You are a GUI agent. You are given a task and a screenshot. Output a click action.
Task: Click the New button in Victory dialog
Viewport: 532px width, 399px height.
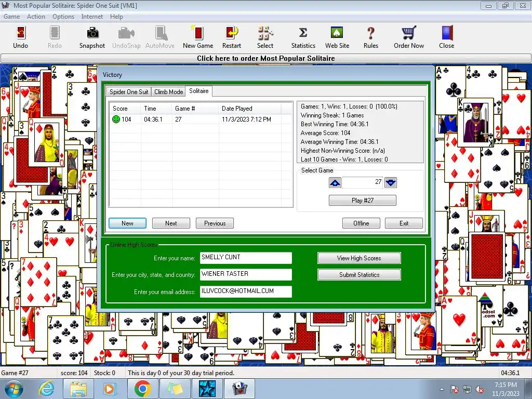tap(127, 223)
